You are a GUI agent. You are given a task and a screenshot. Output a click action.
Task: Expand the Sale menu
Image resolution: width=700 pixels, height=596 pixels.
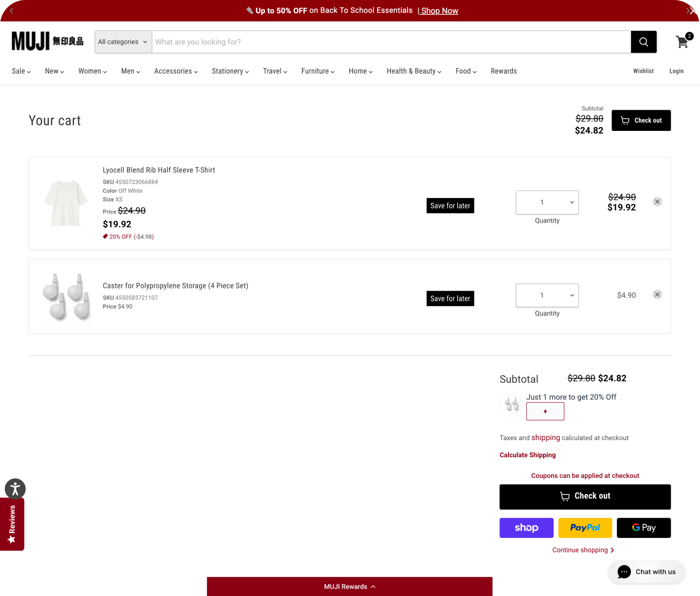pyautogui.click(x=21, y=71)
